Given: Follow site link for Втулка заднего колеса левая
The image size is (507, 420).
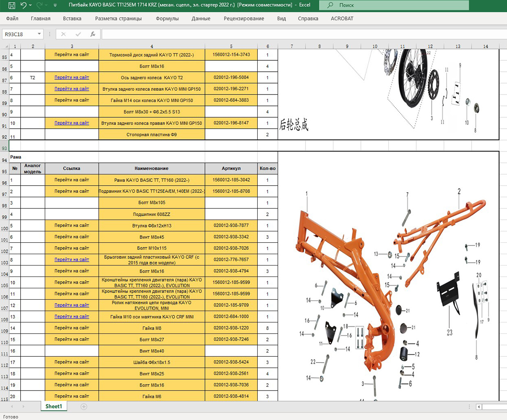Looking at the screenshot, I should click(x=72, y=89).
